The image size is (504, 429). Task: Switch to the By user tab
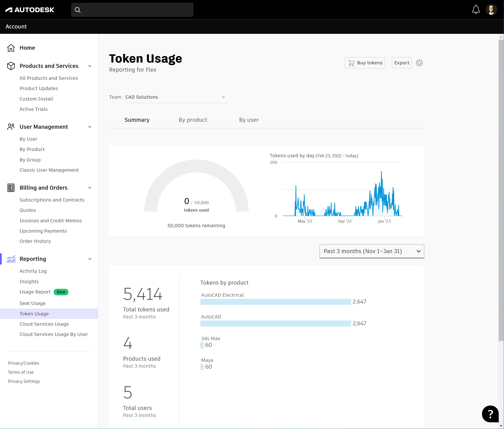click(x=249, y=120)
